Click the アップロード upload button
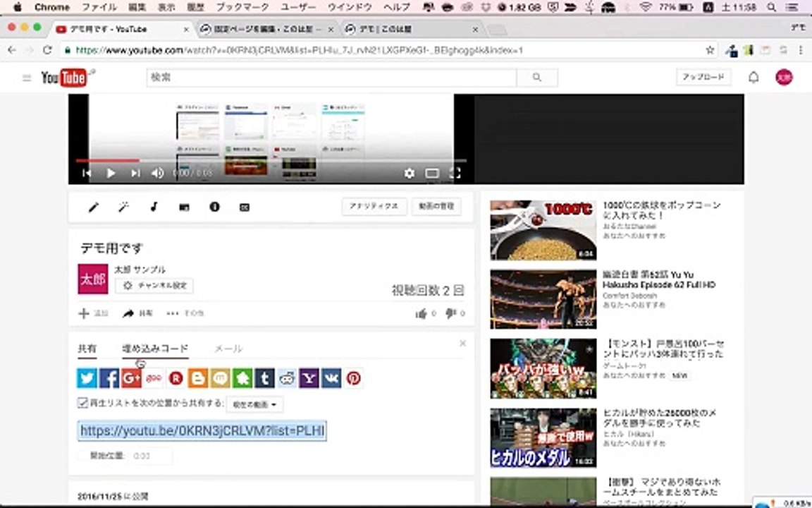 703,77
